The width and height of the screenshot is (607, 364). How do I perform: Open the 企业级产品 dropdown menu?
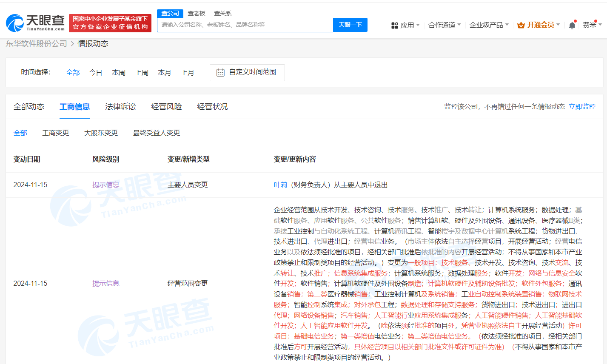(x=489, y=25)
